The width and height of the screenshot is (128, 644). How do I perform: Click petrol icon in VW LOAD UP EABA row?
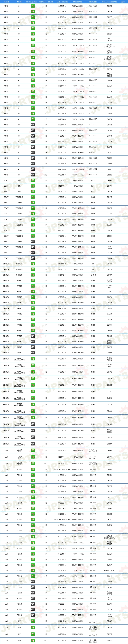click(33, 463)
